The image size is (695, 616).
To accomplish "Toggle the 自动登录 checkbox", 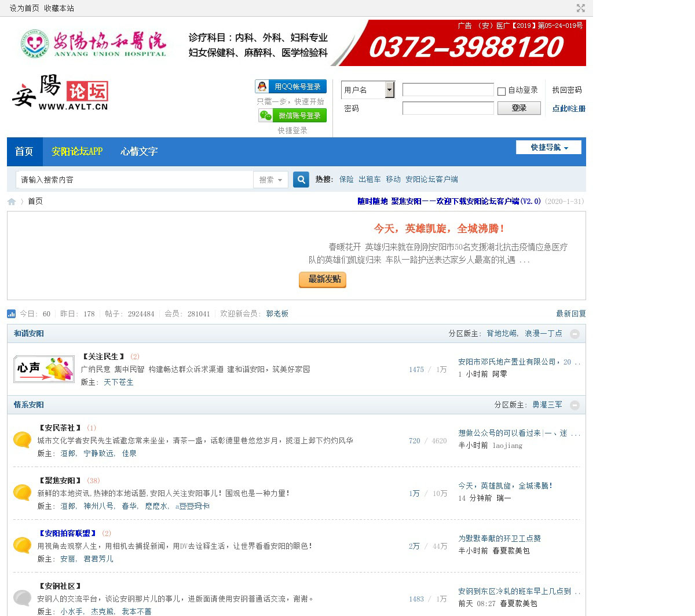I will [x=502, y=91].
